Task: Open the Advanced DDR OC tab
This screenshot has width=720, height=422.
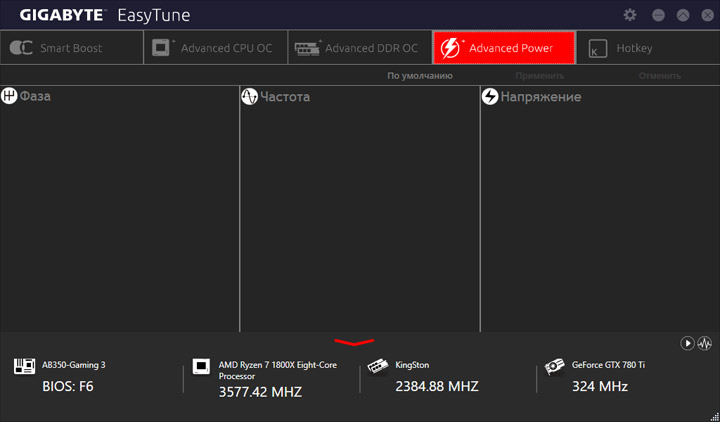Action: [360, 48]
